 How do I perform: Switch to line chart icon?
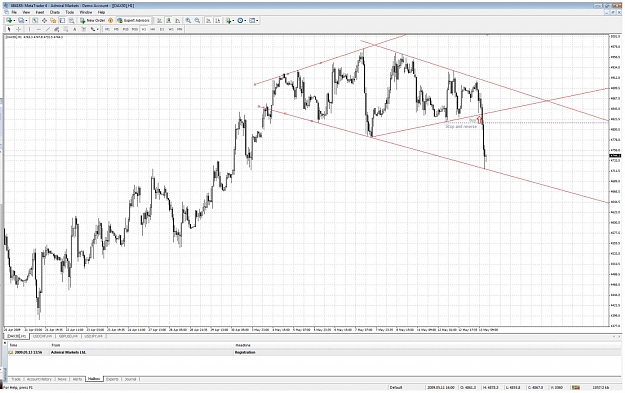178,20
